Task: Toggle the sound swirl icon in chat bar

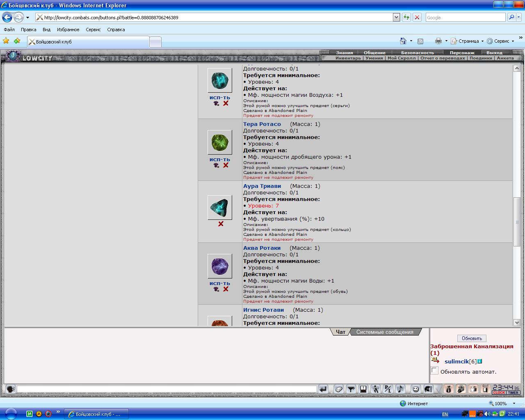Action: pos(400,389)
